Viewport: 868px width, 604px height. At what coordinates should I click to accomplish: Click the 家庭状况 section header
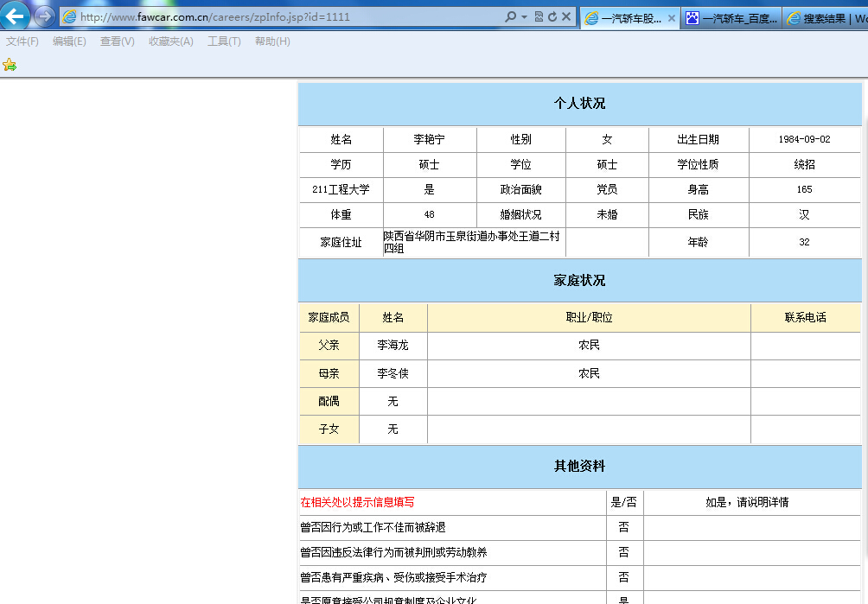(x=579, y=281)
